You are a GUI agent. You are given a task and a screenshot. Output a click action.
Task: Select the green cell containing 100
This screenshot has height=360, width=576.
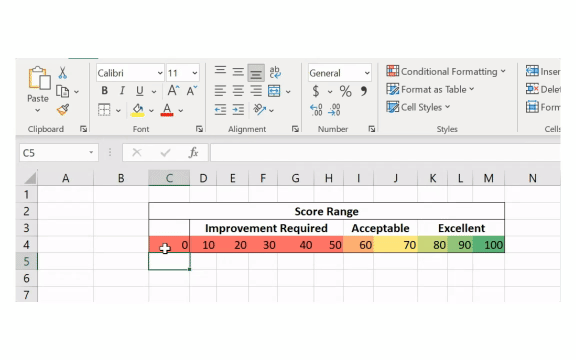[489, 245]
